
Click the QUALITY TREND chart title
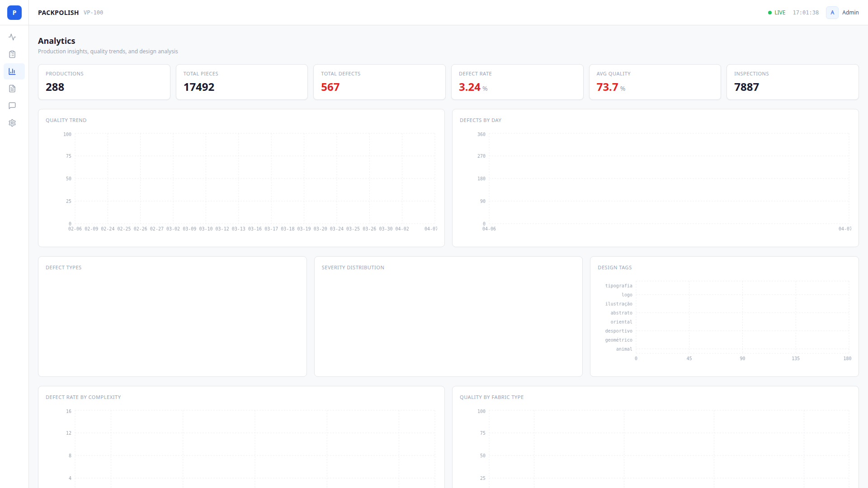66,120
